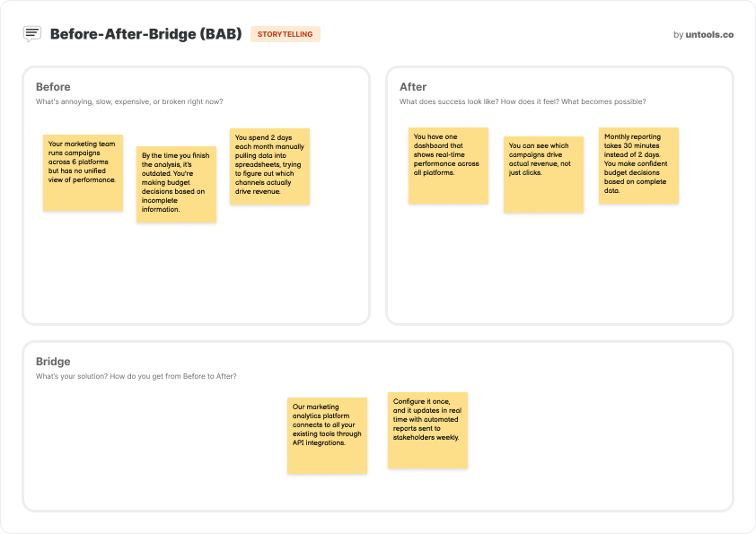Open the untools.co link
The height and width of the screenshot is (534, 756).
(709, 35)
